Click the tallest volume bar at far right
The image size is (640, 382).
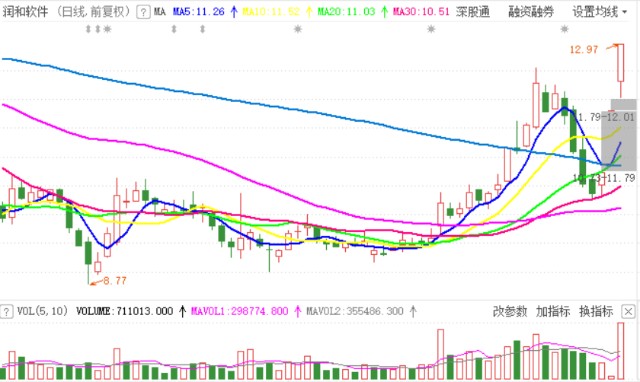pos(621,351)
